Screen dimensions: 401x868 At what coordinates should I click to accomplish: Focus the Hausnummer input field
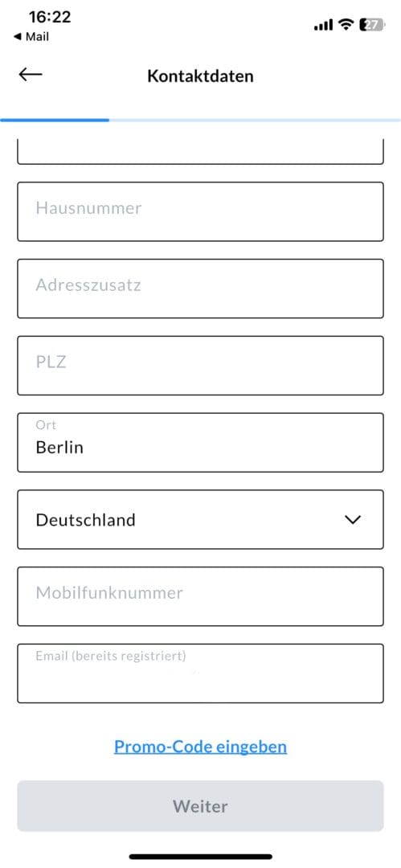[x=200, y=211]
